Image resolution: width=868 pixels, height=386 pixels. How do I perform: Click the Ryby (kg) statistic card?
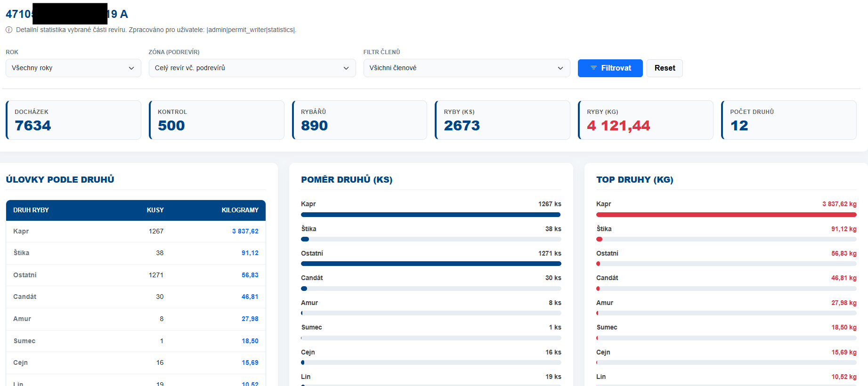tap(645, 120)
